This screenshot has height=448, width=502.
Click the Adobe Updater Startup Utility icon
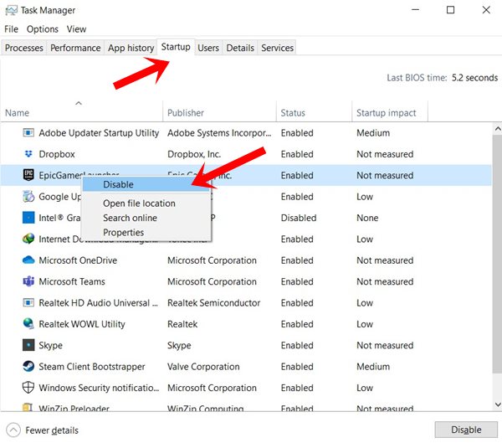(x=28, y=132)
